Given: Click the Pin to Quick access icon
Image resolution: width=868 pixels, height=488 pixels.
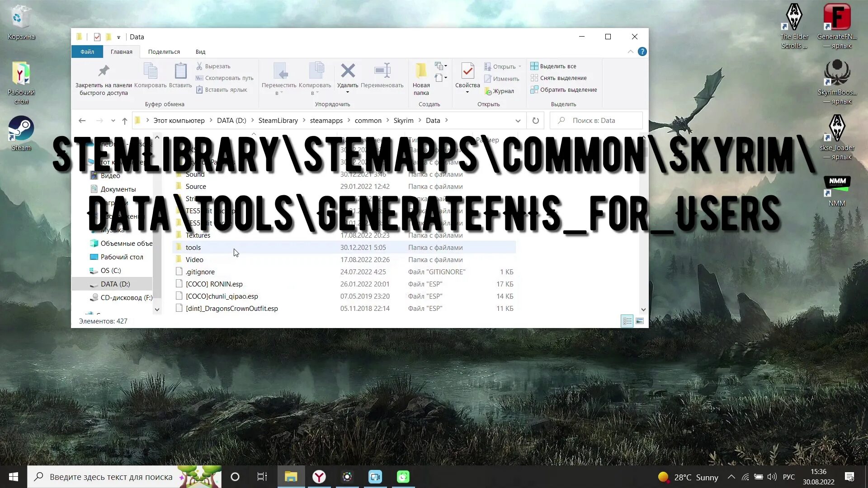Looking at the screenshot, I should pos(104,71).
